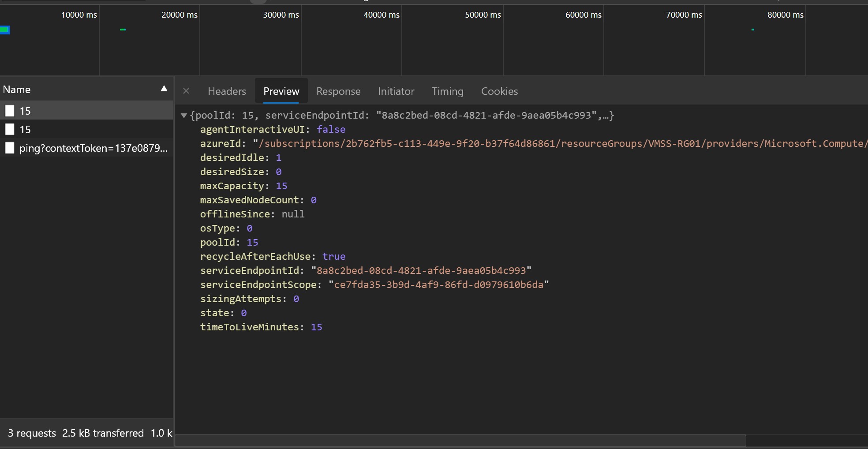Click the recycleAfterEachUse true value
The image size is (868, 449).
tap(333, 256)
